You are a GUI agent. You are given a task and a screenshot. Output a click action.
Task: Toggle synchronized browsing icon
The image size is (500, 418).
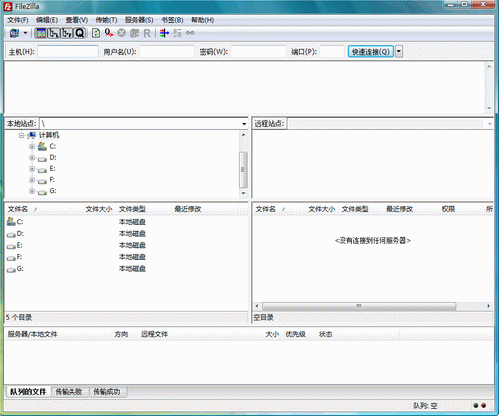tap(190, 33)
